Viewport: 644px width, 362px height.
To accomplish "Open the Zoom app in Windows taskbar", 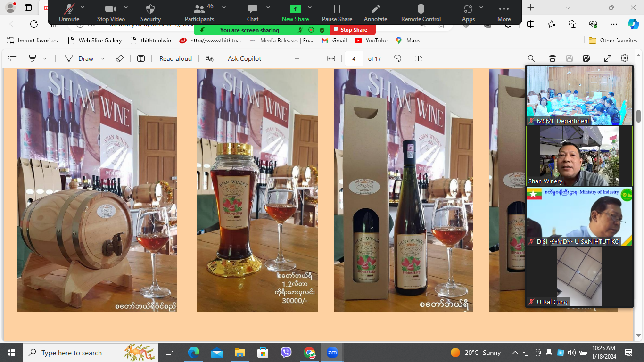I will pyautogui.click(x=332, y=353).
